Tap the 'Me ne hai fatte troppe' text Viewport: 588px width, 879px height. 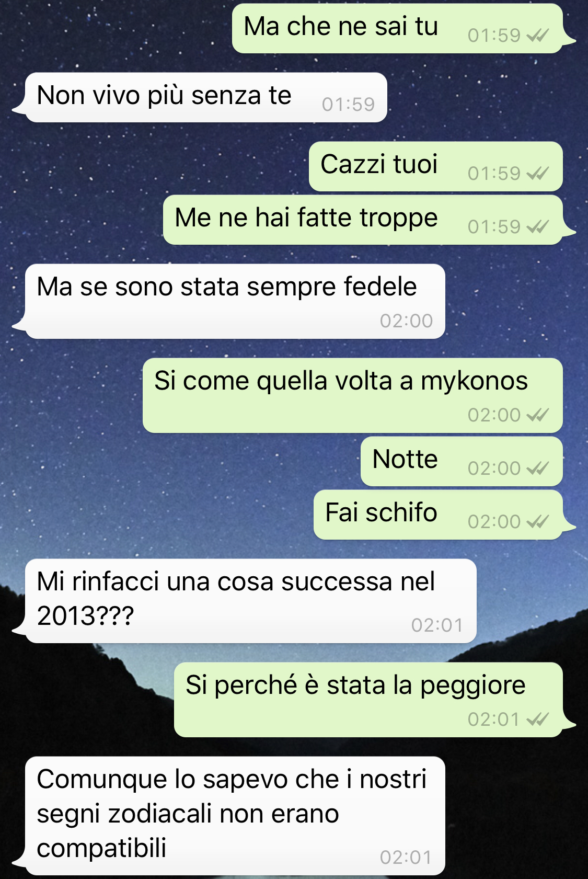[x=306, y=218]
